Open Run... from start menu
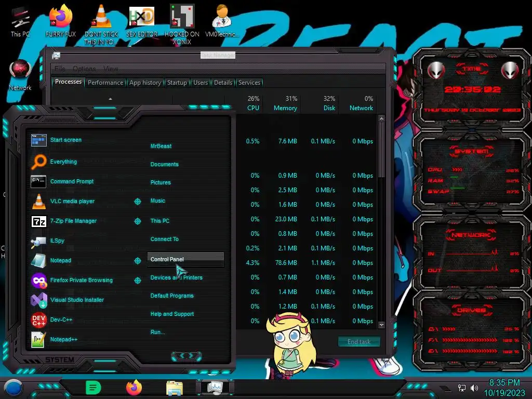The height and width of the screenshot is (399, 532). 158,332
